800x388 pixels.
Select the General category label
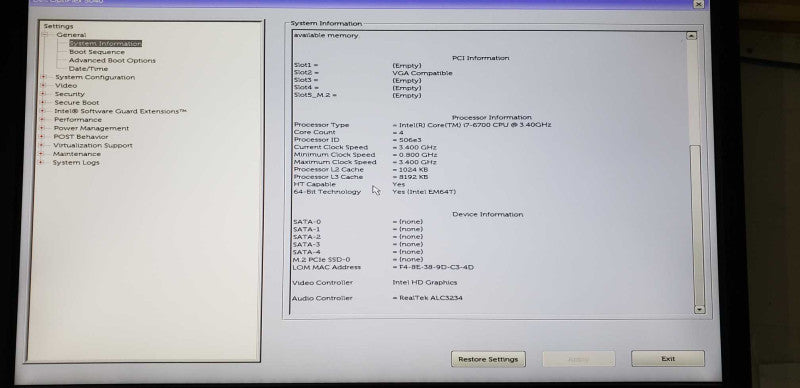71,35
